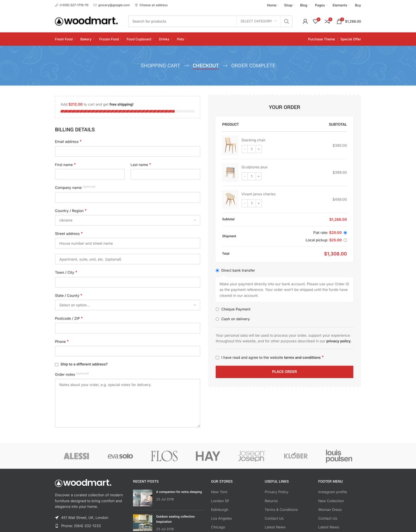The width and height of the screenshot is (416, 532).
Task: Click the Place Order button
Action: [284, 372]
